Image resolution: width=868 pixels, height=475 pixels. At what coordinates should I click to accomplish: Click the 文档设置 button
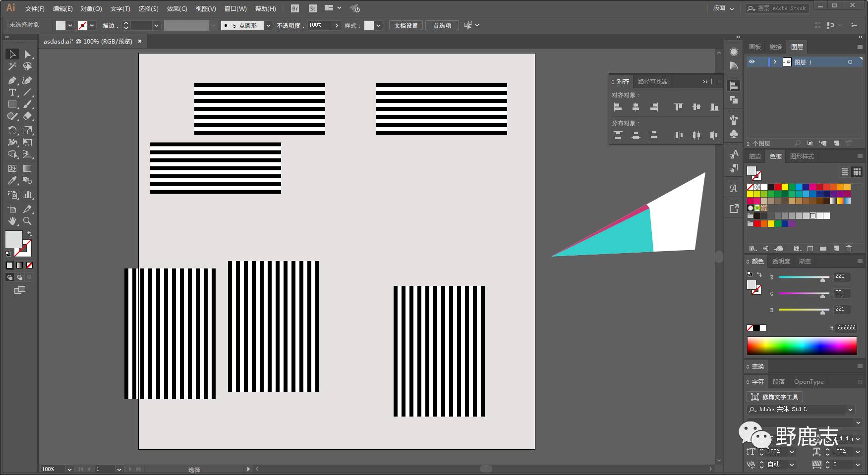pos(405,26)
